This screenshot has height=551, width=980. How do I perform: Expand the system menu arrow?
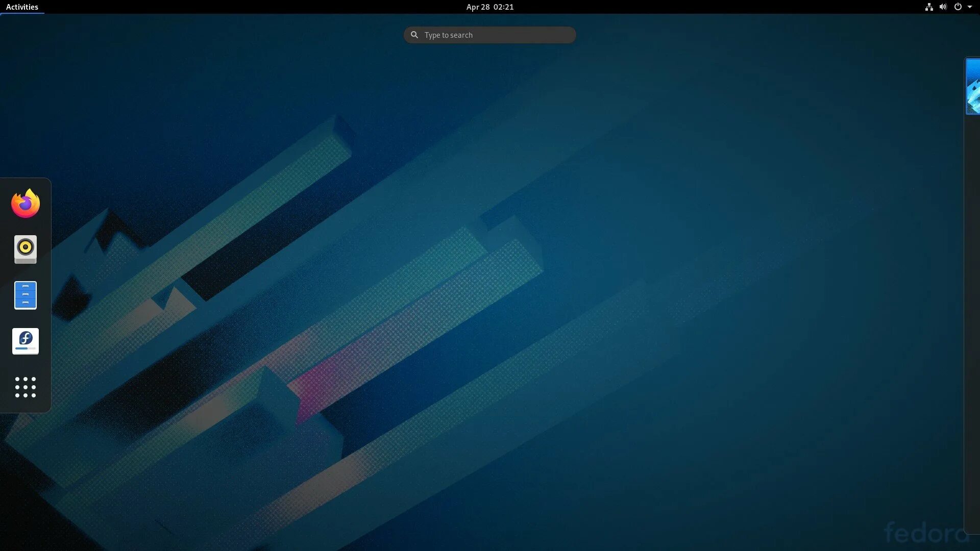[x=970, y=7]
